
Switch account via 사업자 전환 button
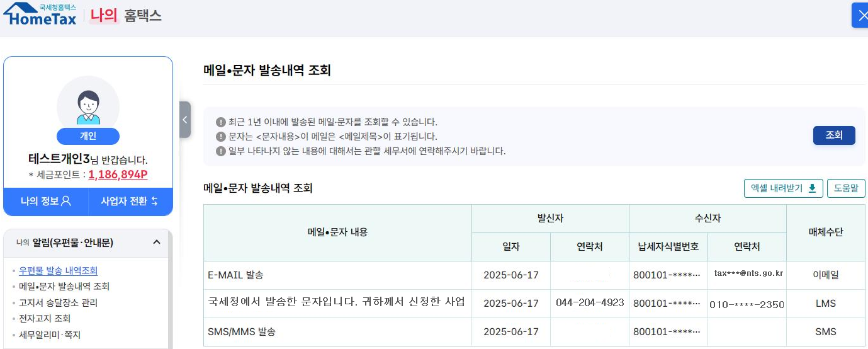[130, 202]
